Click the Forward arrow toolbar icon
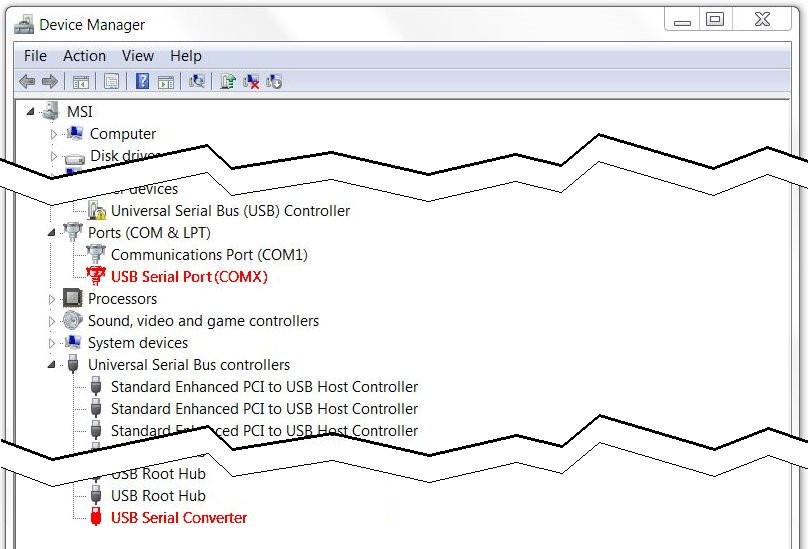The height and width of the screenshot is (549, 808). coord(49,82)
